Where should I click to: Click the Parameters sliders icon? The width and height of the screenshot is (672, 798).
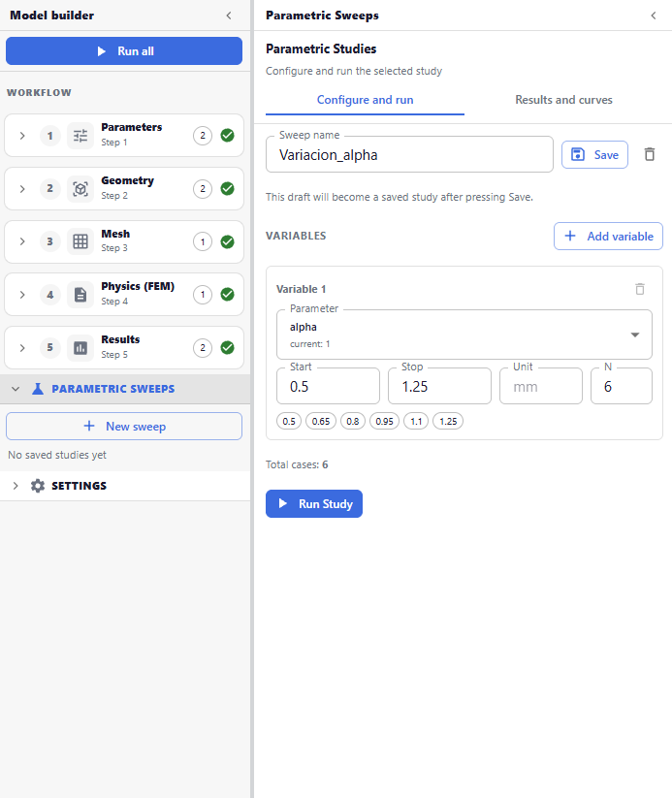click(80, 136)
